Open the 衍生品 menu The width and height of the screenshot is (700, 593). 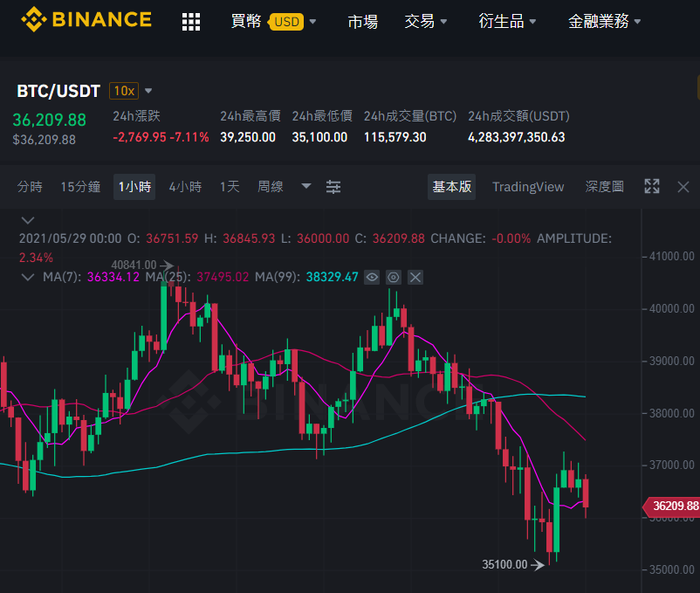pyautogui.click(x=507, y=21)
